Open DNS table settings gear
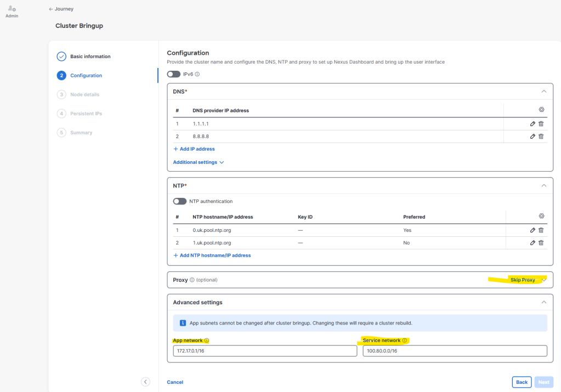The height and width of the screenshot is (392, 561). pyautogui.click(x=542, y=110)
